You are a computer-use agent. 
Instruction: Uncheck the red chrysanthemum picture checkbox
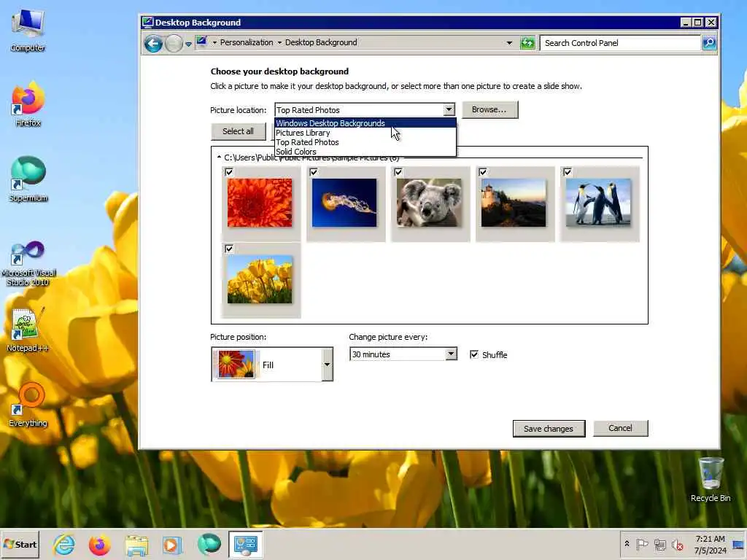click(x=229, y=172)
